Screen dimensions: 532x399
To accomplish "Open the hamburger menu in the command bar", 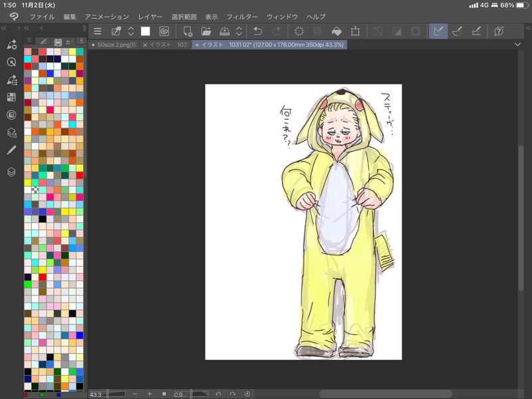I will [98, 31].
